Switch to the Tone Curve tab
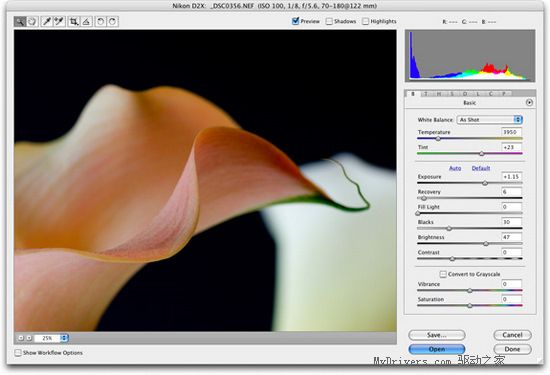This screenshot has width=550, height=375. click(x=426, y=94)
